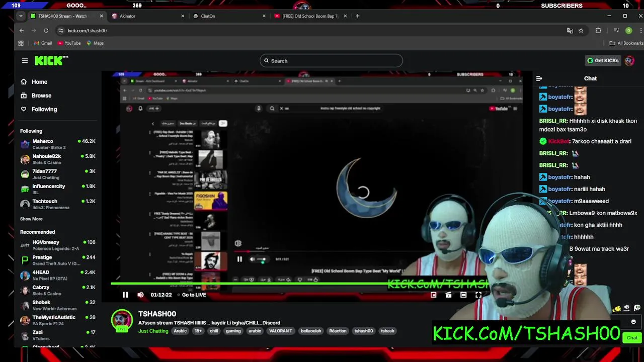This screenshot has width=644, height=362.
Task: Open recommended channel TheMysticAutistic
Action: tap(58, 320)
